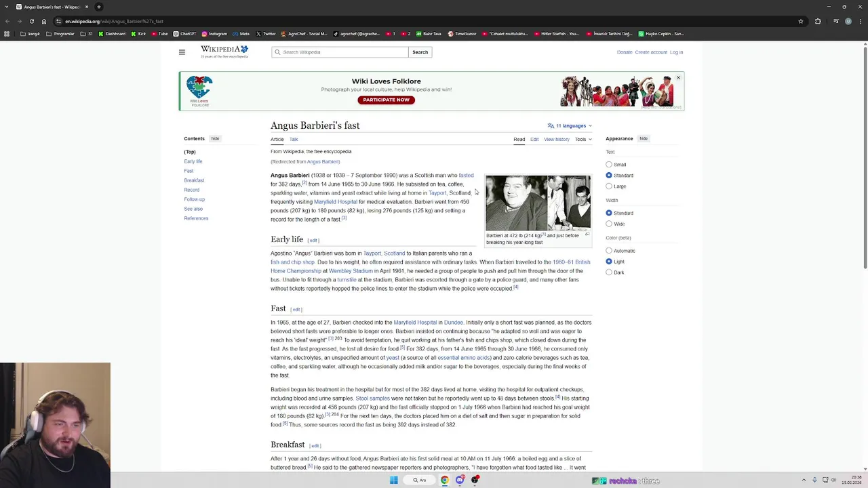Jump to Early life in contents
The height and width of the screenshot is (488, 868).
point(193,161)
